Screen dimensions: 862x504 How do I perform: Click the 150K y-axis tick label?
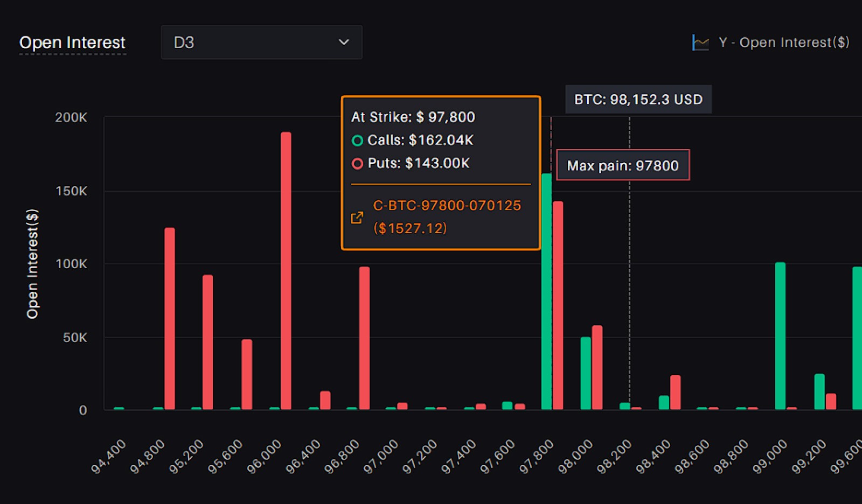point(71,191)
